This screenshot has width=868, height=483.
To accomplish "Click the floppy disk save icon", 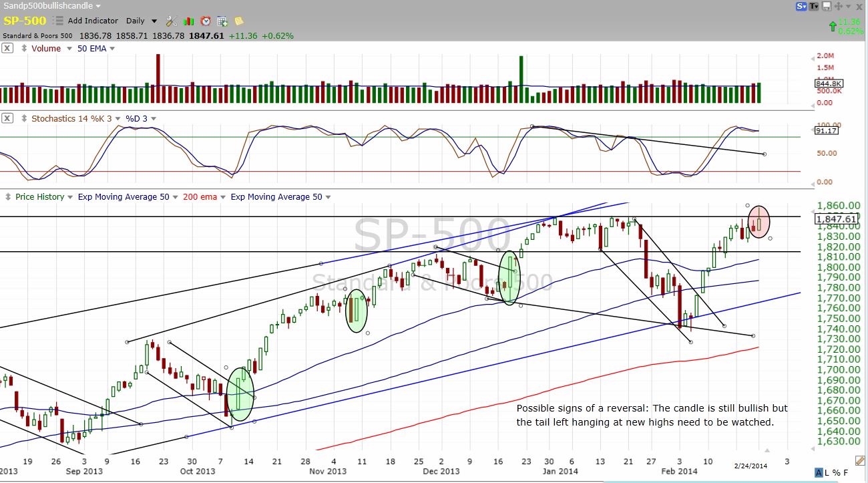I will (826, 6).
